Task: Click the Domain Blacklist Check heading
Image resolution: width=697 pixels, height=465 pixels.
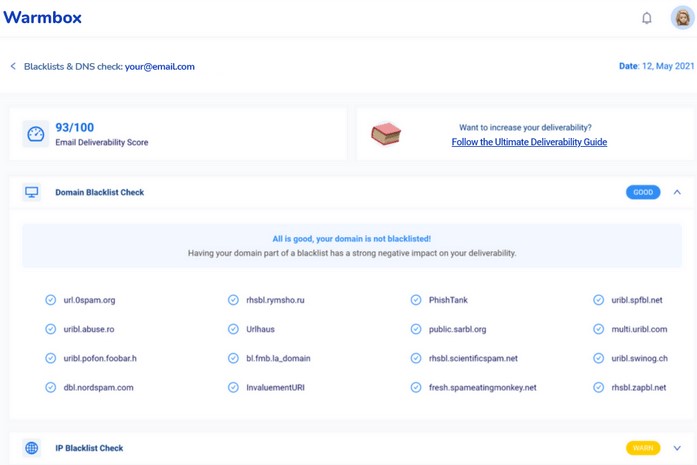Action: [x=100, y=192]
